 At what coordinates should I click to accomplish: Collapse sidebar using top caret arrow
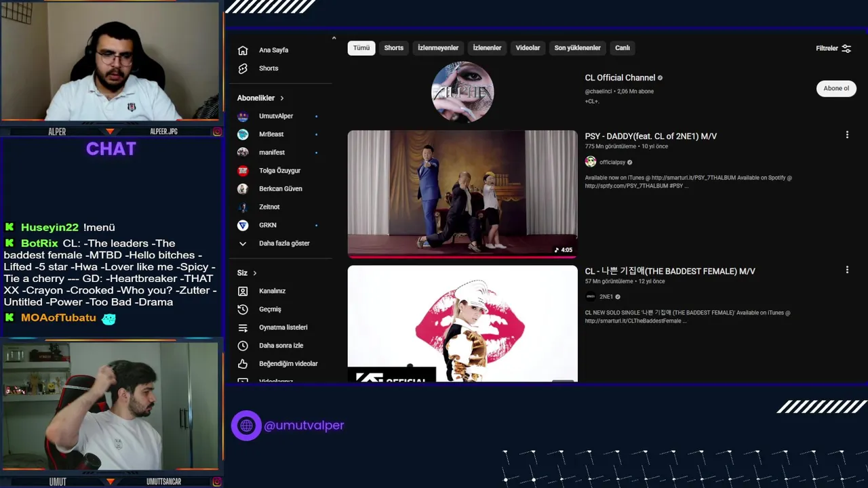(334, 38)
